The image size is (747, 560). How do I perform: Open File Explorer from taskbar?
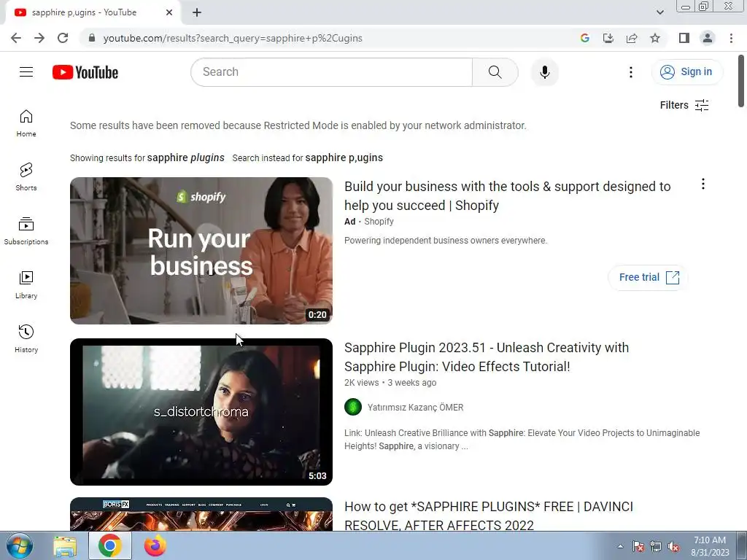pyautogui.click(x=65, y=545)
